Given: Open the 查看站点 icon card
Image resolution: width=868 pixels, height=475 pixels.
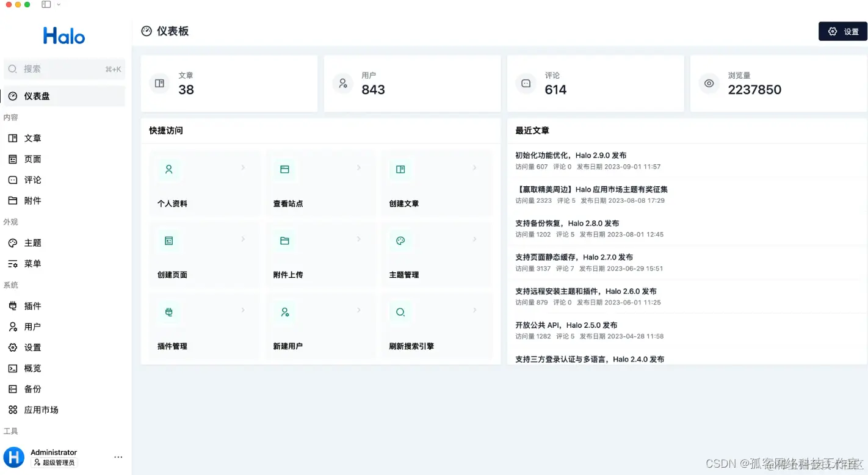Looking at the screenshot, I should [x=284, y=169].
